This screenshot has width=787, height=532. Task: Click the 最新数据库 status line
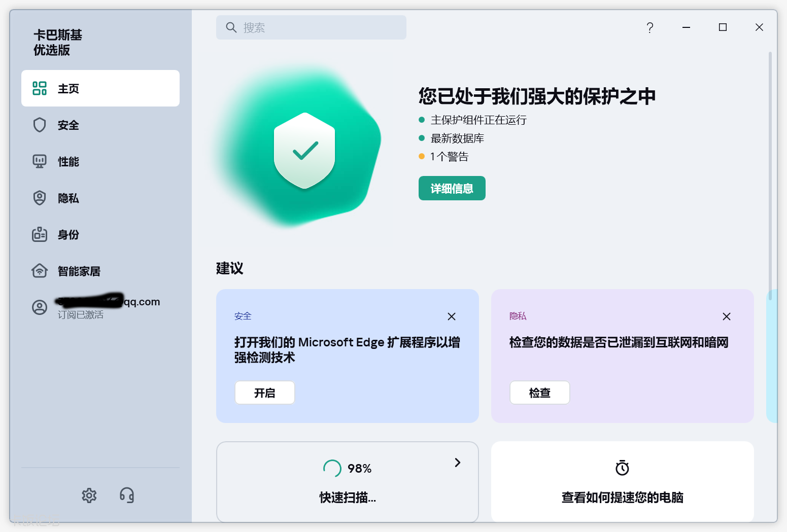[x=457, y=138]
